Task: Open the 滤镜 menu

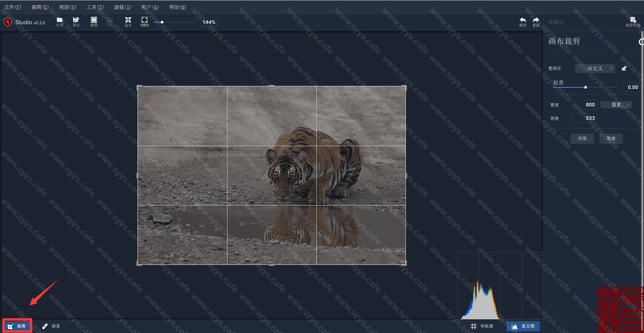Action: 122,7
